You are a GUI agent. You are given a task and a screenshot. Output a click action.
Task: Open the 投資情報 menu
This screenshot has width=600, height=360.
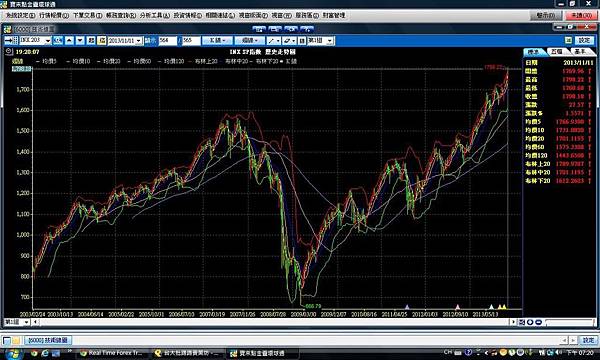tap(188, 15)
